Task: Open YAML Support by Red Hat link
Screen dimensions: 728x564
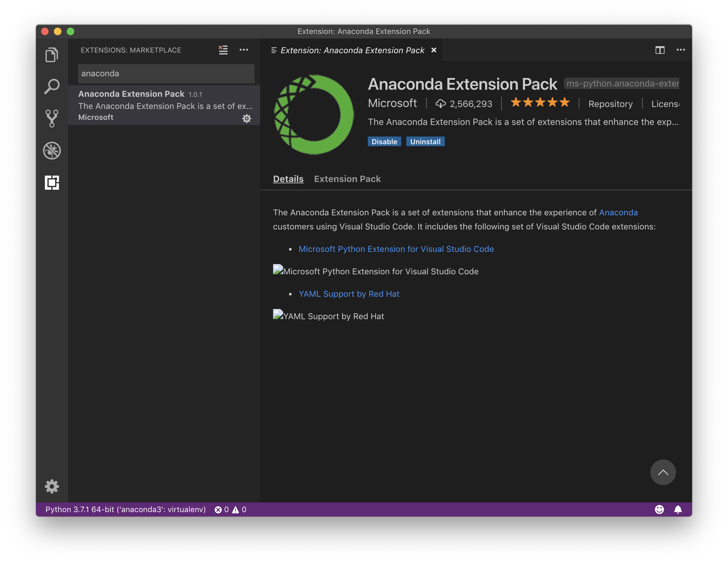Action: pyautogui.click(x=349, y=294)
